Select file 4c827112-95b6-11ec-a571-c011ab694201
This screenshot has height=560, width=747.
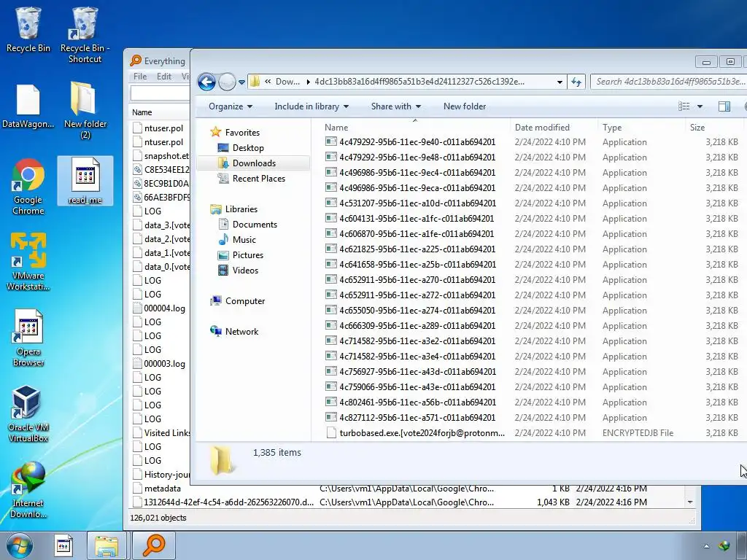click(x=417, y=417)
